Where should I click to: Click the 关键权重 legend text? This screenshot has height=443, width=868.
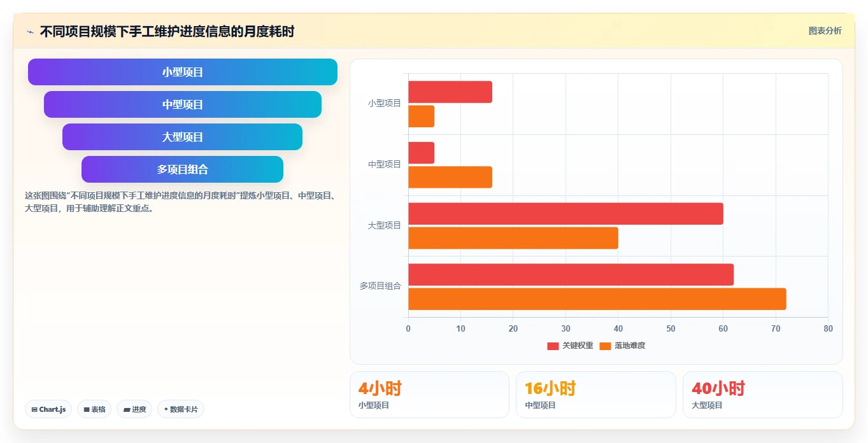[x=578, y=346]
